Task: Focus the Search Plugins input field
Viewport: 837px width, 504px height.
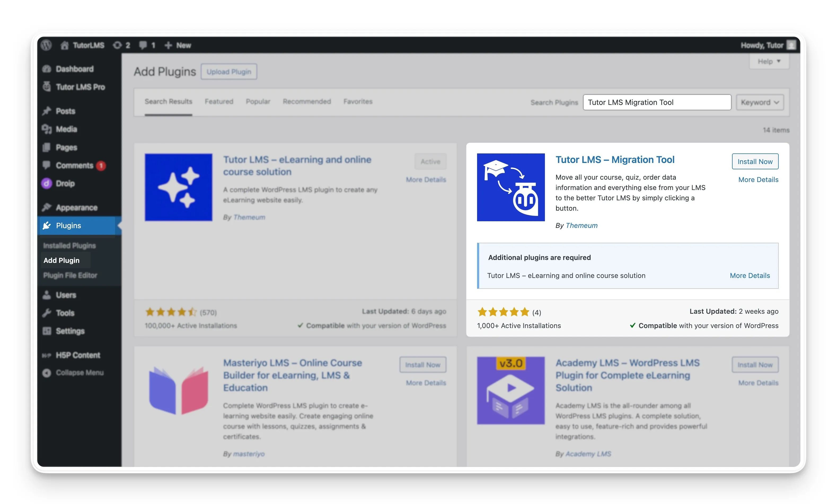Action: point(657,102)
